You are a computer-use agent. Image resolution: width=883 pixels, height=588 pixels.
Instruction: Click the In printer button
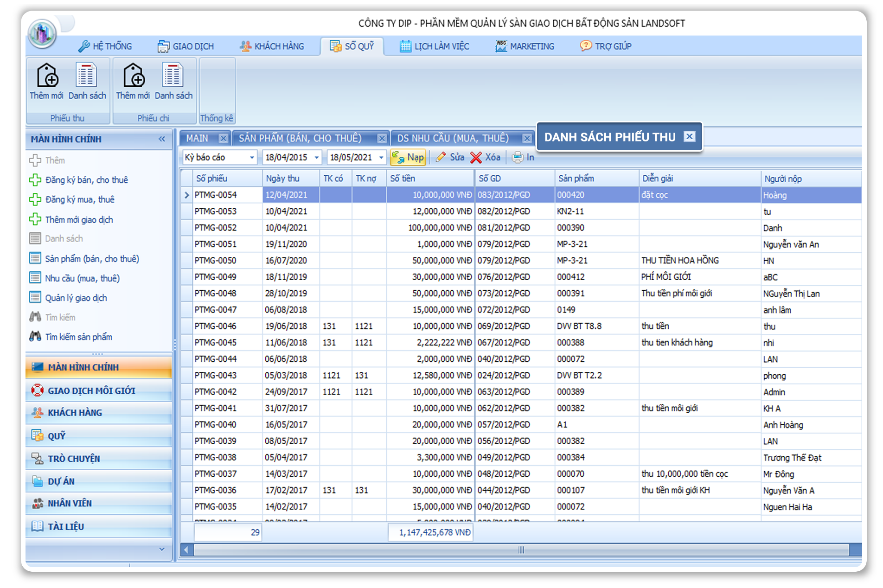[523, 158]
